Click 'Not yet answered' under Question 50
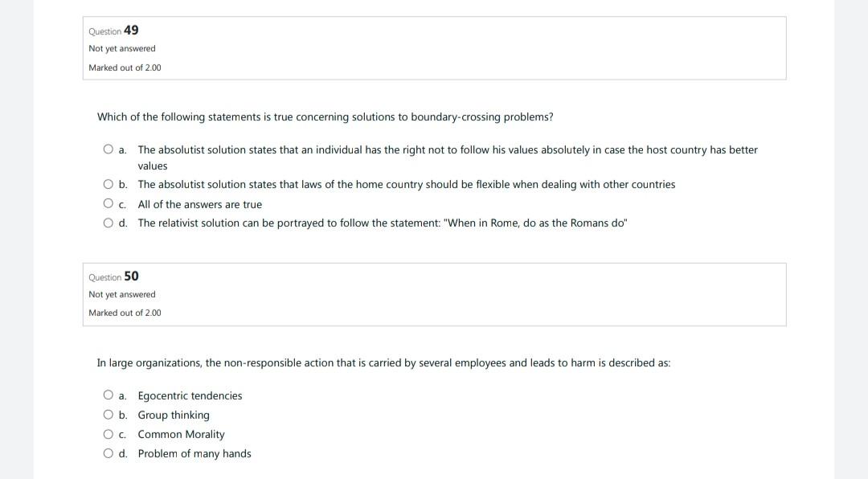 [x=121, y=294]
